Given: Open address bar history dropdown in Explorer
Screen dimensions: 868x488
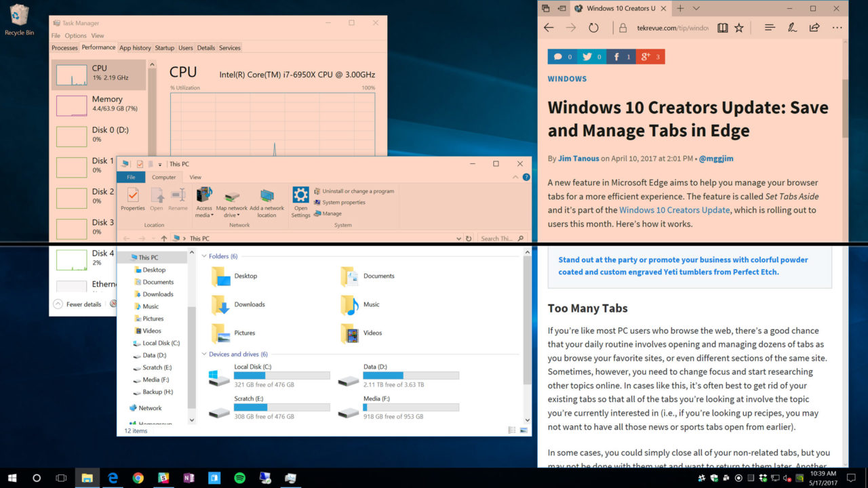Looking at the screenshot, I should click(x=459, y=239).
